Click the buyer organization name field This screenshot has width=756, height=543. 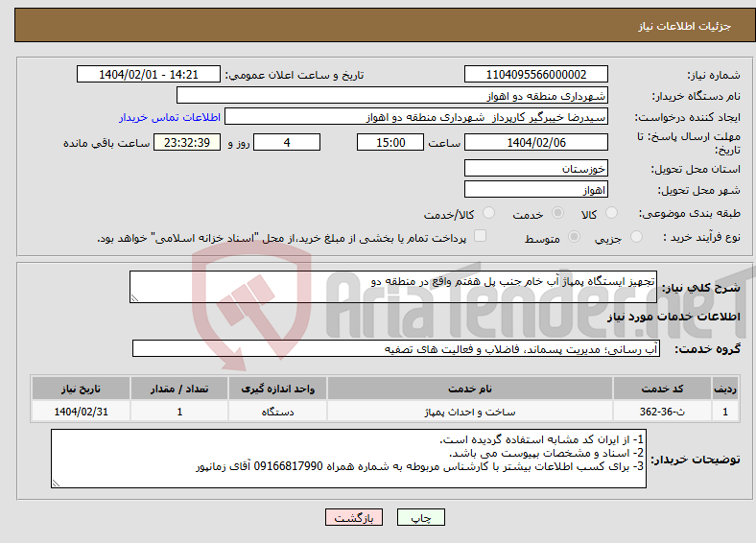tap(392, 96)
